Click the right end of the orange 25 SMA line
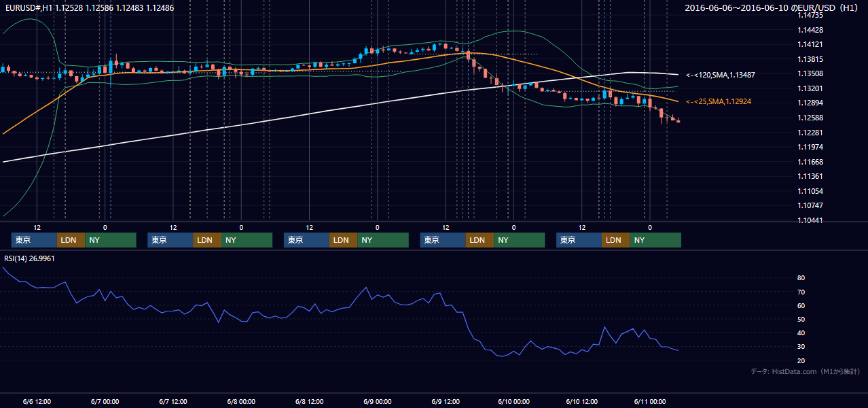This screenshot has height=408, width=868. pyautogui.click(x=677, y=101)
